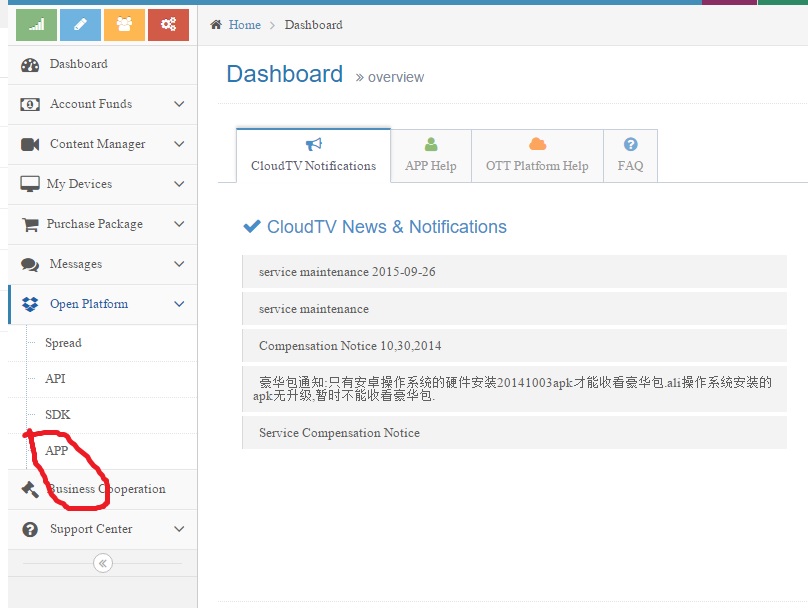The image size is (808, 608).
Task: Open the Business Cooperation menu label
Action: [x=107, y=489]
